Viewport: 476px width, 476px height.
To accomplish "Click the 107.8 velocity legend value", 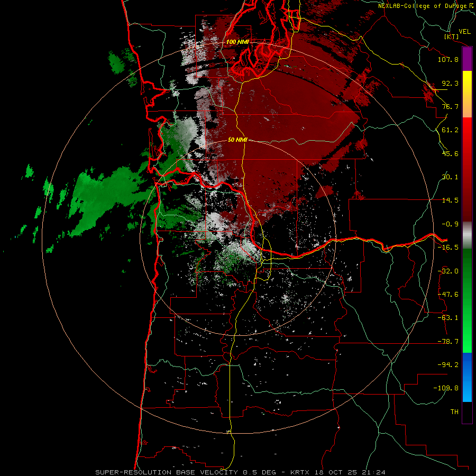I will coord(448,59).
